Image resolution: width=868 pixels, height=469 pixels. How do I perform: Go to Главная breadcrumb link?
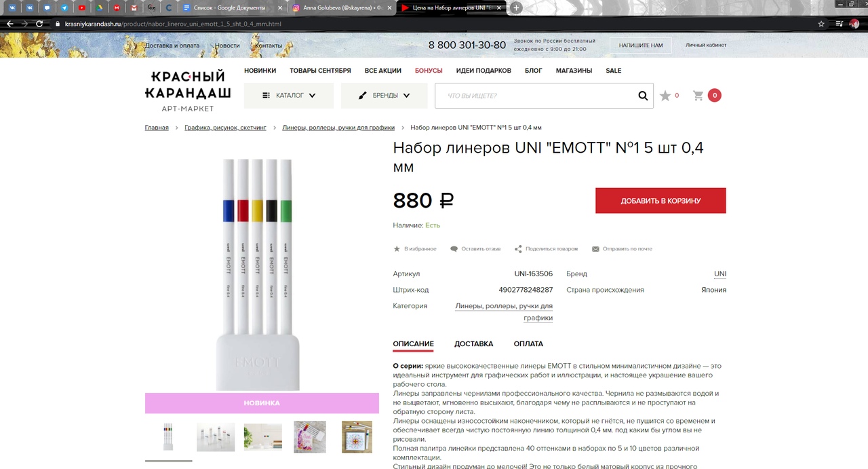157,128
